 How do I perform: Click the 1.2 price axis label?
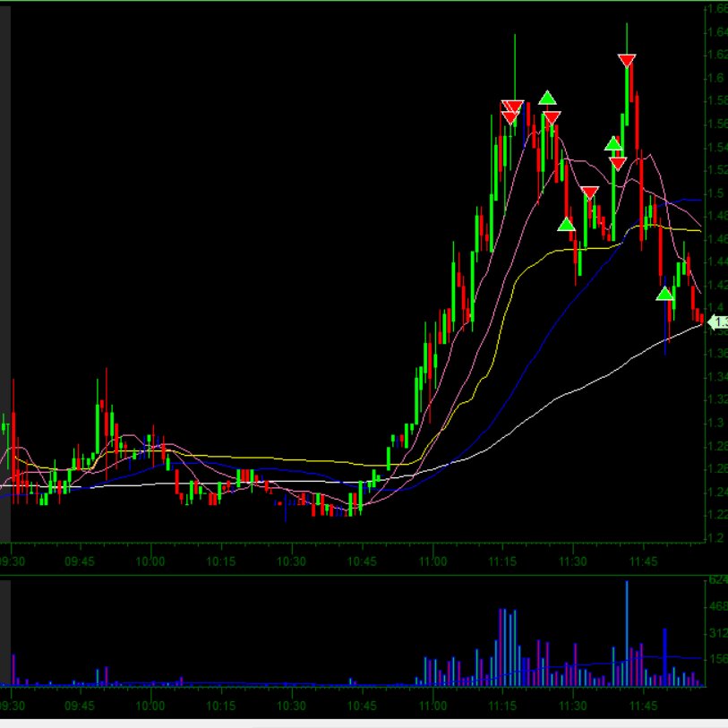tap(717, 537)
